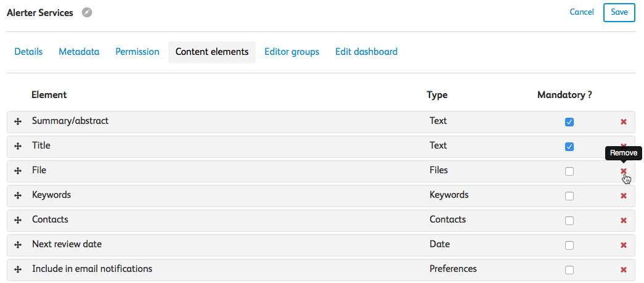Click the drag handle next to Keywords
The width and height of the screenshot is (644, 283).
point(18,196)
